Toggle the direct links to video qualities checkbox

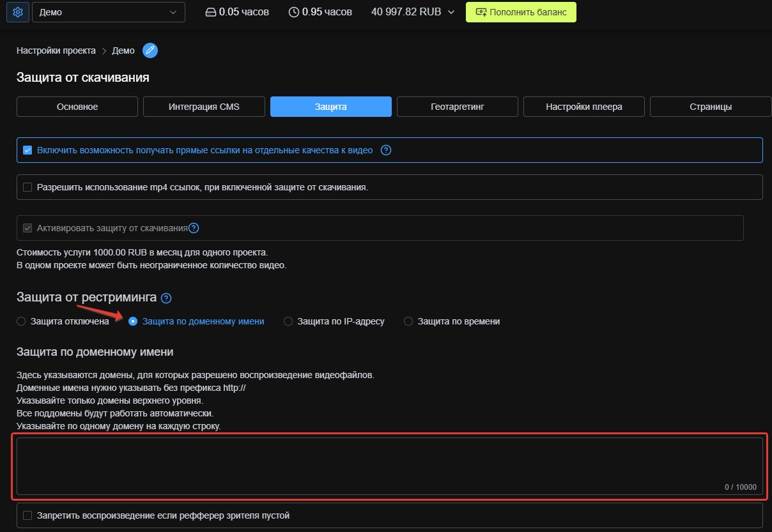pos(27,151)
